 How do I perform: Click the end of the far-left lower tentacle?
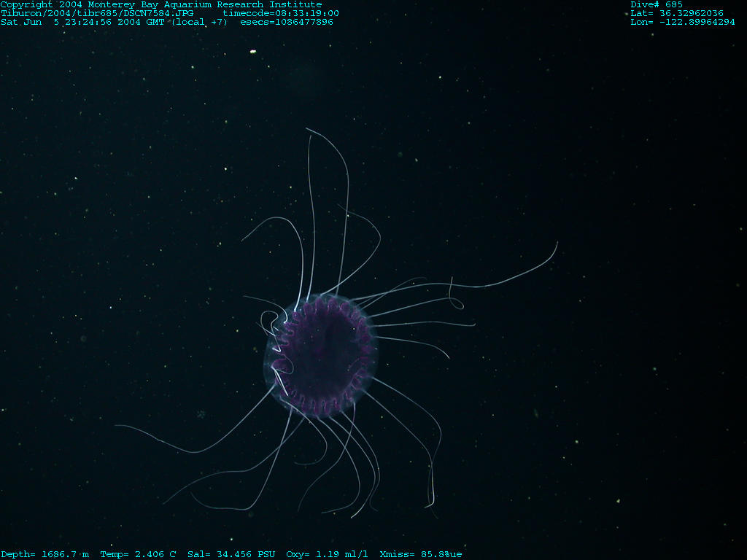tap(117, 425)
